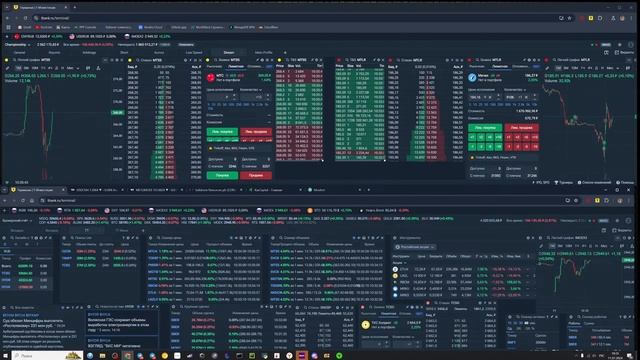Image resolution: width=640 pixels, height=360 pixels.
Task: Open the green round app on the taskbar
Action: 339,356
